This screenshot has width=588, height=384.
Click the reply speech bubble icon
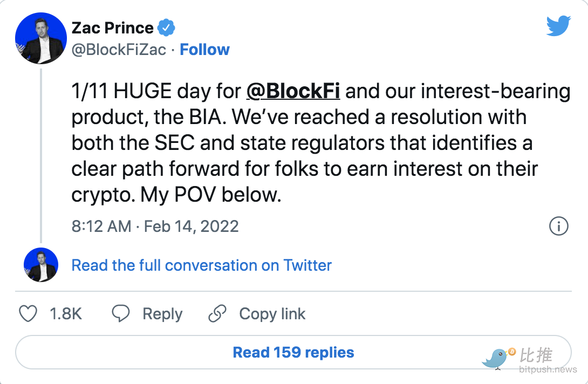tap(121, 313)
